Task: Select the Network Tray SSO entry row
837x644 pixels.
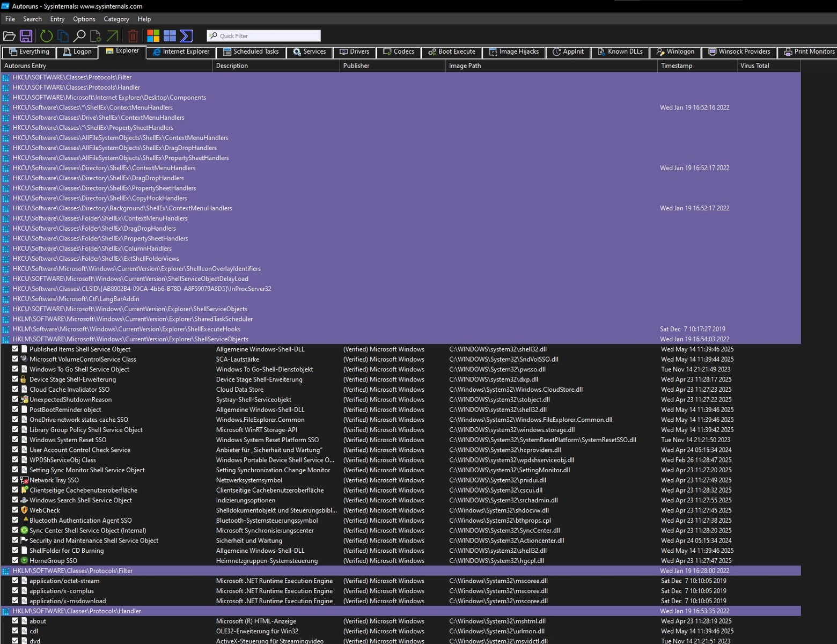Action: [x=54, y=480]
